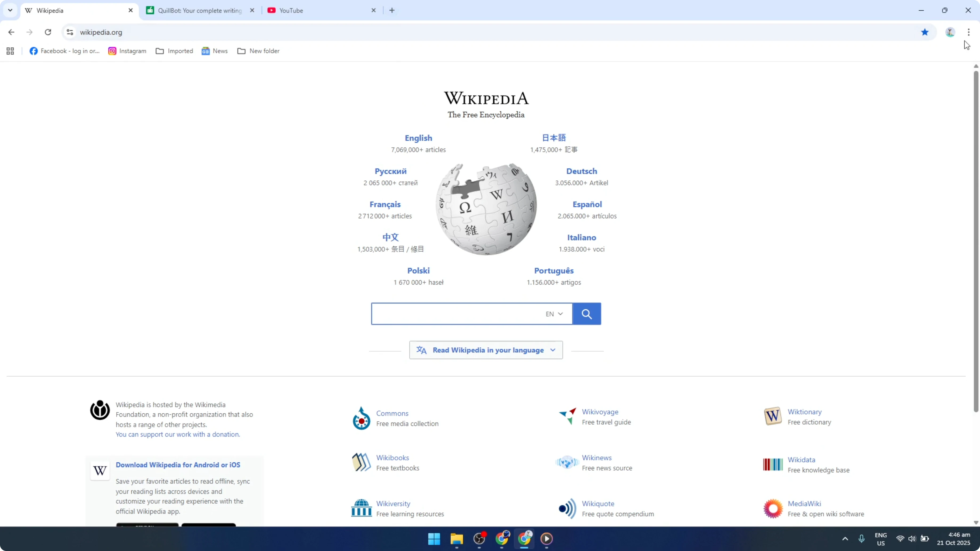
Task: Expand Read Wikipedia in your language
Action: click(486, 350)
